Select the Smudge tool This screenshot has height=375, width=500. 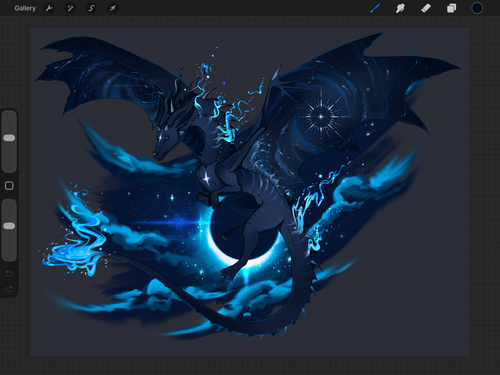click(x=400, y=8)
